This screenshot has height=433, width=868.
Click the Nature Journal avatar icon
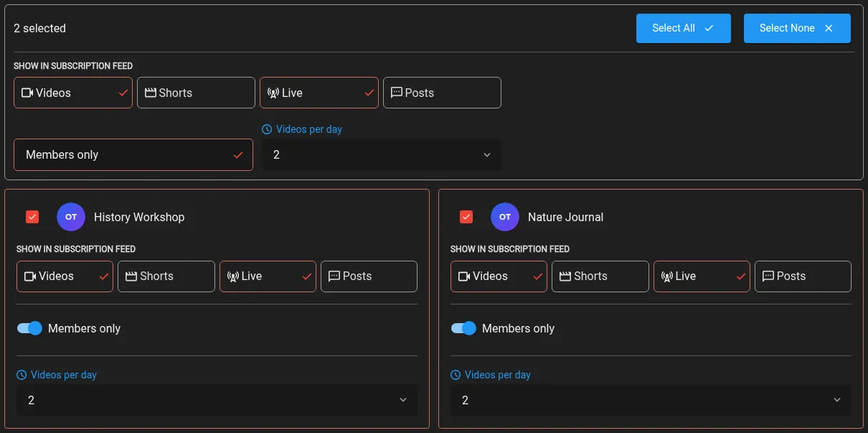coord(505,217)
